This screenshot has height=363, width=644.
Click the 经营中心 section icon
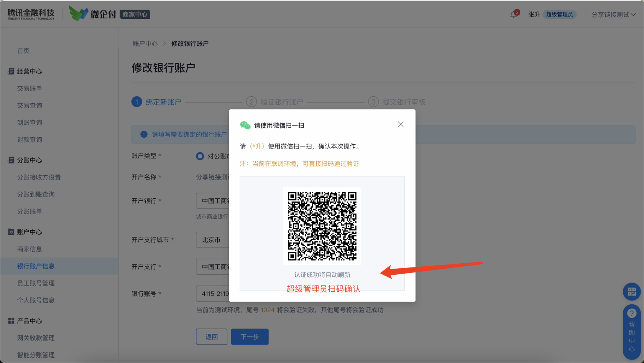click(11, 71)
